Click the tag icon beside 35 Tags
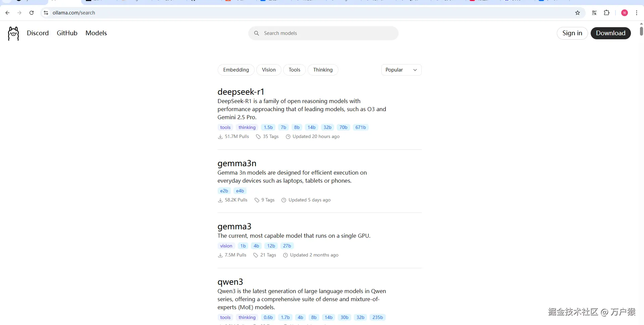Image resolution: width=644 pixels, height=325 pixels. [258, 137]
